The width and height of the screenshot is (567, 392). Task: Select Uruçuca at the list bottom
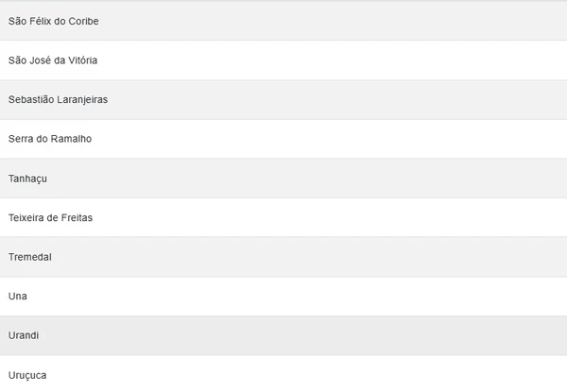tap(283, 375)
